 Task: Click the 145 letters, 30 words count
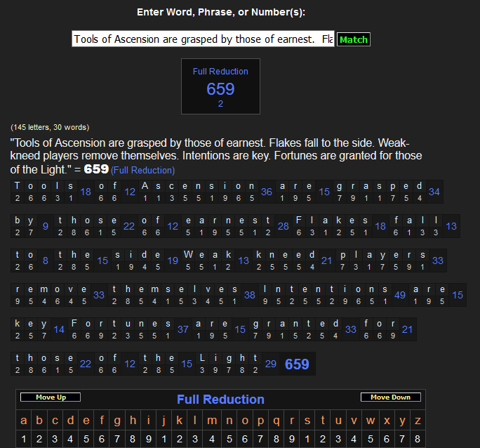click(x=50, y=127)
